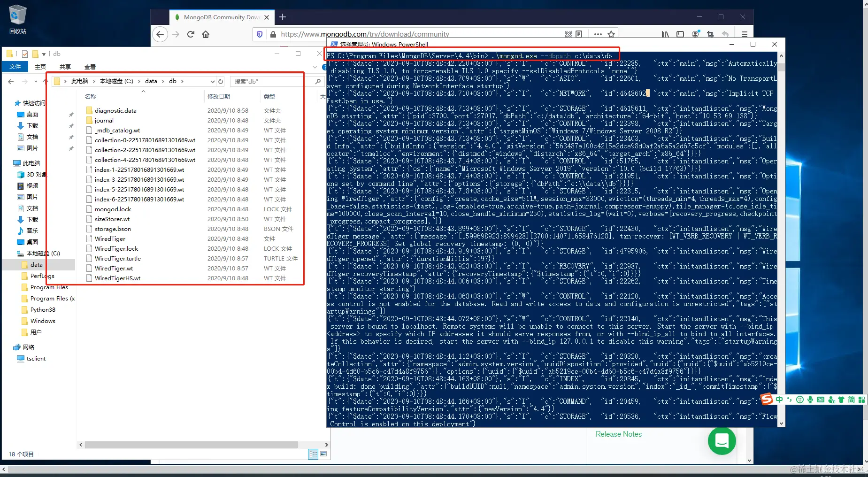Select the WiredTigerHS.wt file
The height and width of the screenshot is (477, 868).
pos(117,278)
